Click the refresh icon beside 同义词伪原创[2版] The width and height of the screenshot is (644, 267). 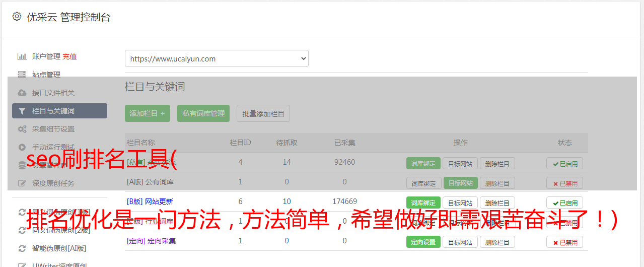pos(22,230)
